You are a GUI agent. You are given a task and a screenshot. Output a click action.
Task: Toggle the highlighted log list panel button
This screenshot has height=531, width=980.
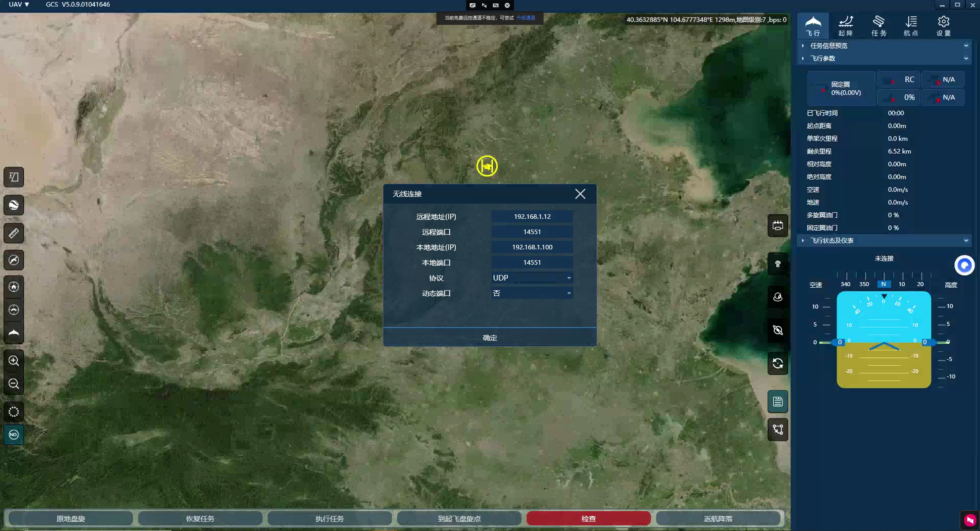tap(777, 402)
